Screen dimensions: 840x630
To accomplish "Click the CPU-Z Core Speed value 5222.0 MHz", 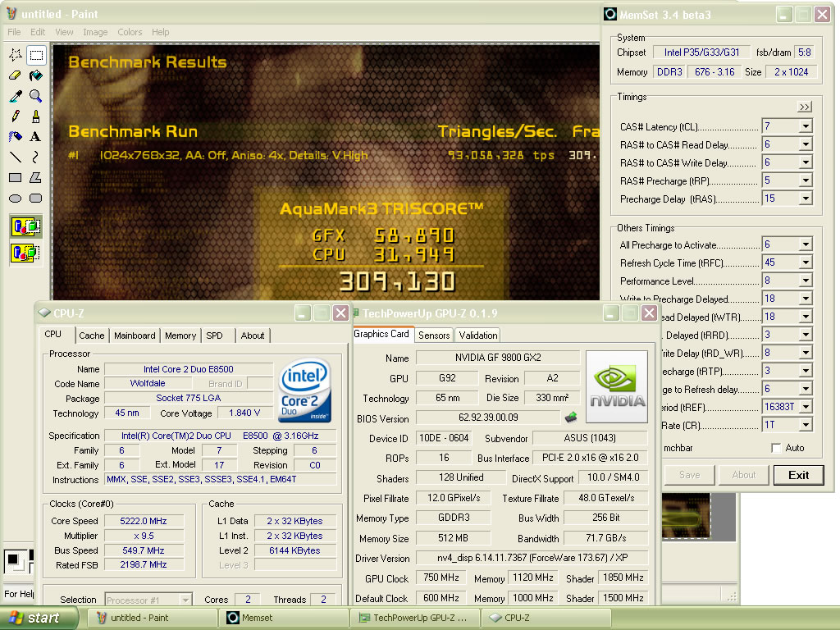I will coord(144,521).
